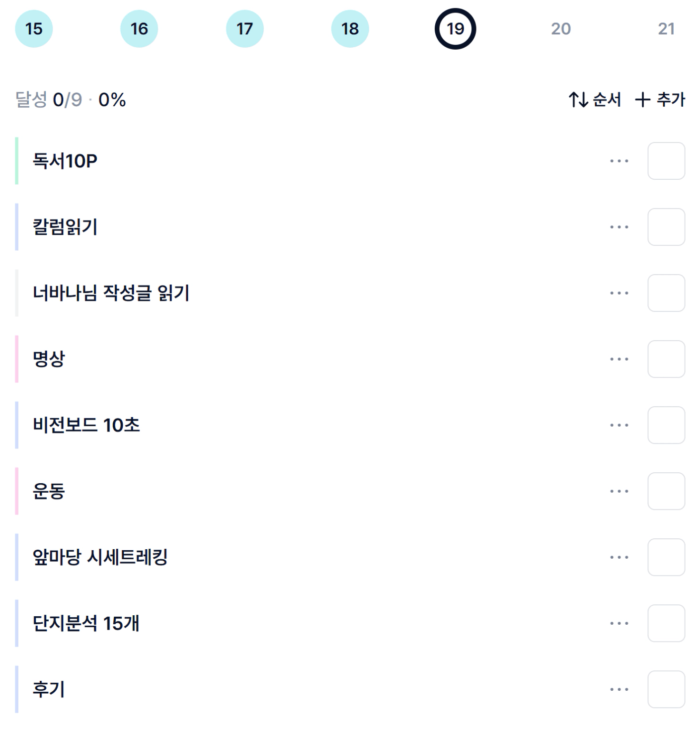
Task: Open the three-dot menu for 후기
Action: (619, 689)
